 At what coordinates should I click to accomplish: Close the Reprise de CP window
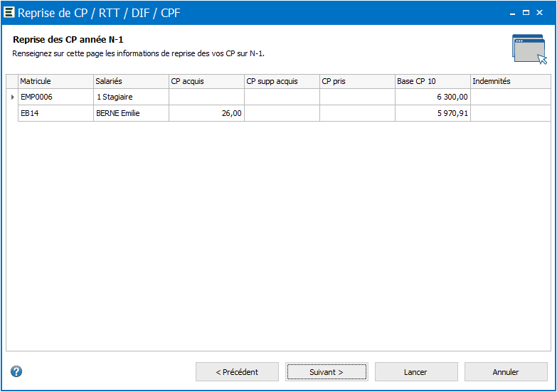[x=540, y=13]
